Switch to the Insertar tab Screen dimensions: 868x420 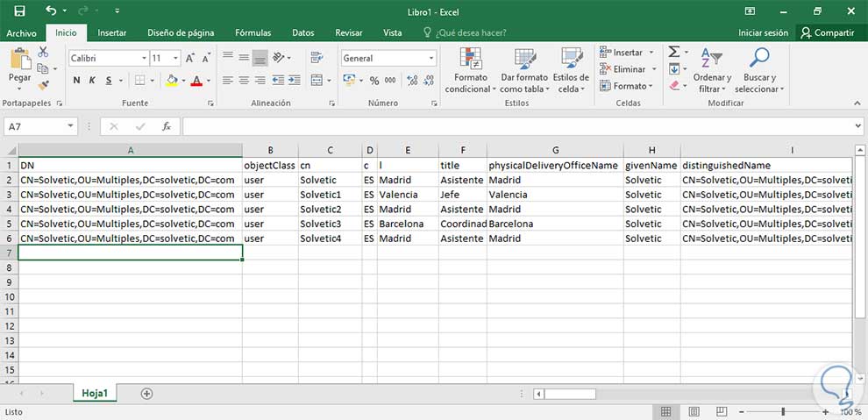pos(112,32)
